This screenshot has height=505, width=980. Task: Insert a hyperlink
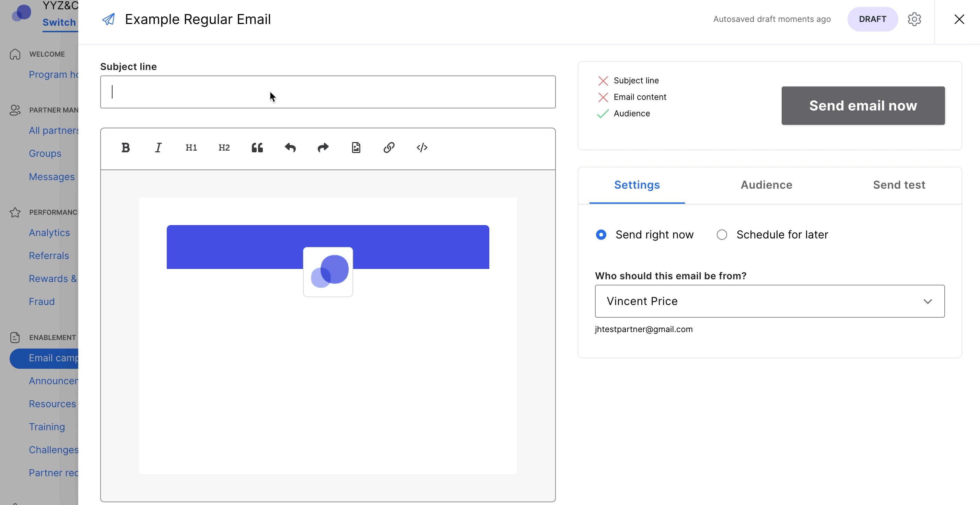(x=389, y=148)
